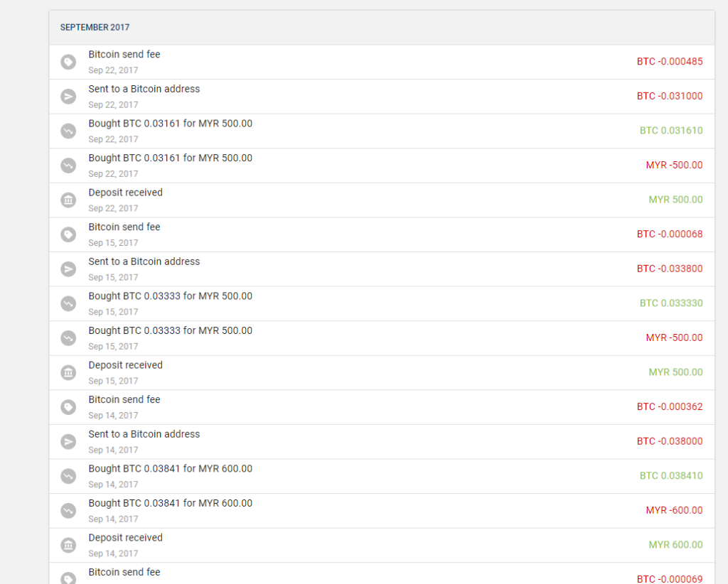Click the bank icon for the Sep 22 deposit received
This screenshot has height=584, width=728.
click(x=68, y=200)
